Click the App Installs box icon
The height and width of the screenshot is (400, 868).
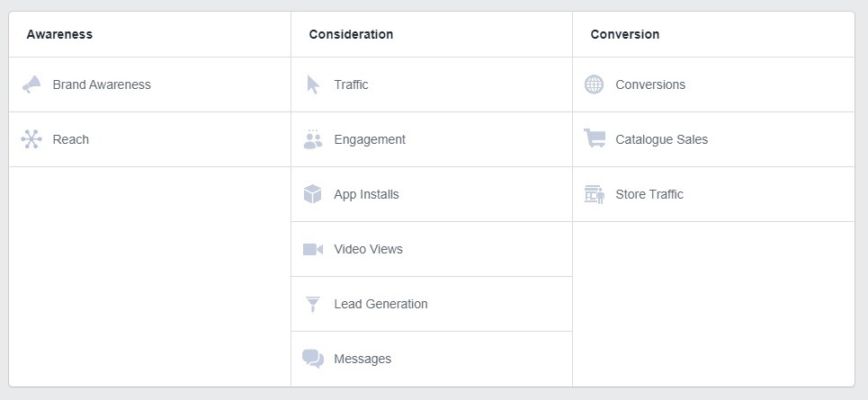[x=313, y=194]
